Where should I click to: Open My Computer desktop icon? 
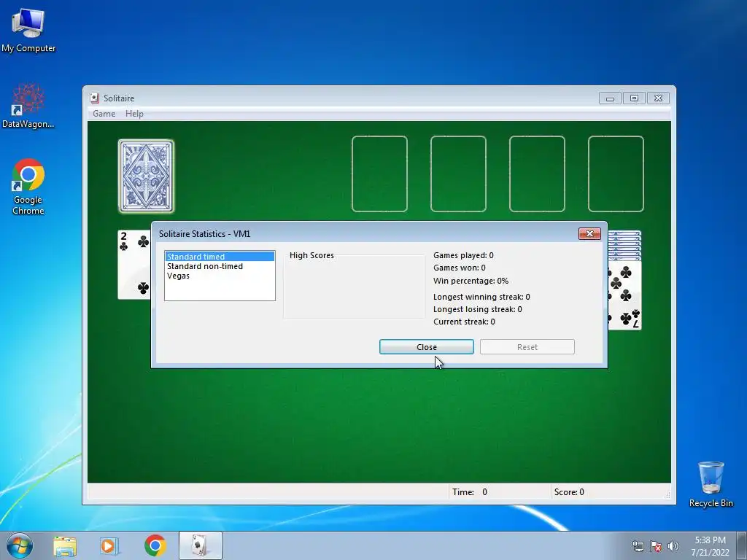click(x=28, y=31)
